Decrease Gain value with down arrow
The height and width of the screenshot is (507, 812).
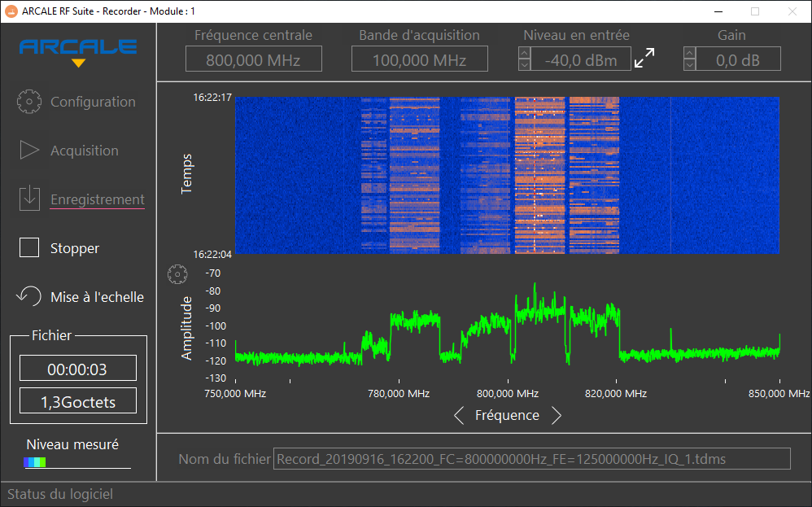(690, 64)
